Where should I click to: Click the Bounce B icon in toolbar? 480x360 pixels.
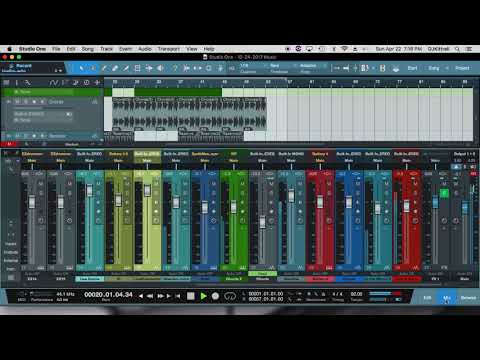coord(383,68)
